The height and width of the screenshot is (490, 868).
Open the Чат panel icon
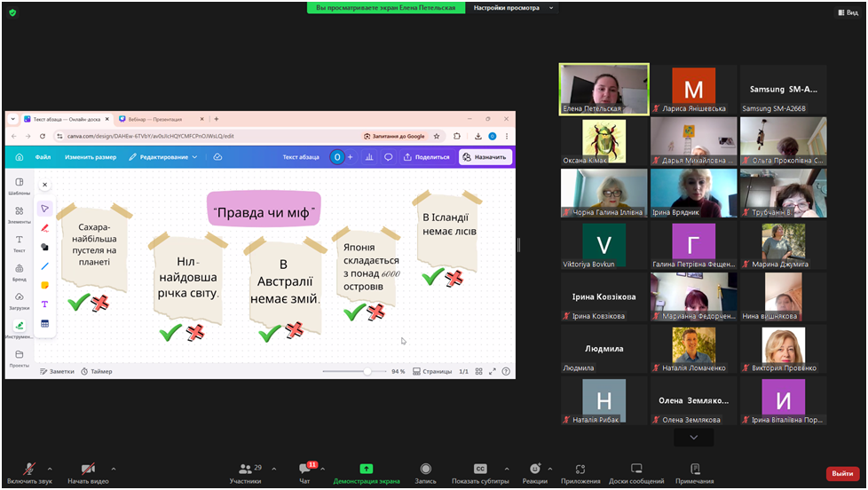point(304,469)
